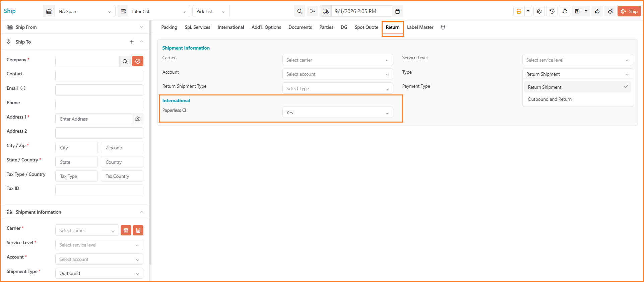Image resolution: width=644 pixels, height=282 pixels.
Task: Switch to the Packing tab
Action: coord(169,27)
